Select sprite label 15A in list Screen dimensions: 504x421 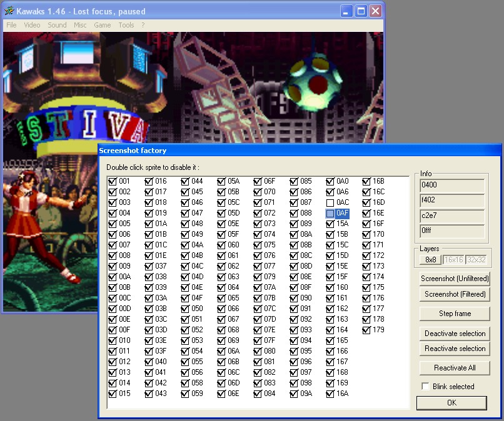click(342, 224)
